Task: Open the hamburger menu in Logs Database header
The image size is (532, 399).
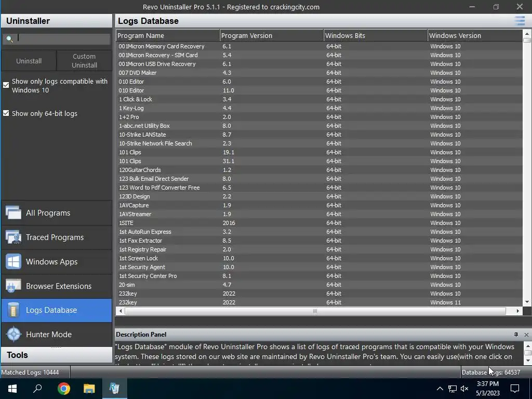Action: click(x=520, y=21)
